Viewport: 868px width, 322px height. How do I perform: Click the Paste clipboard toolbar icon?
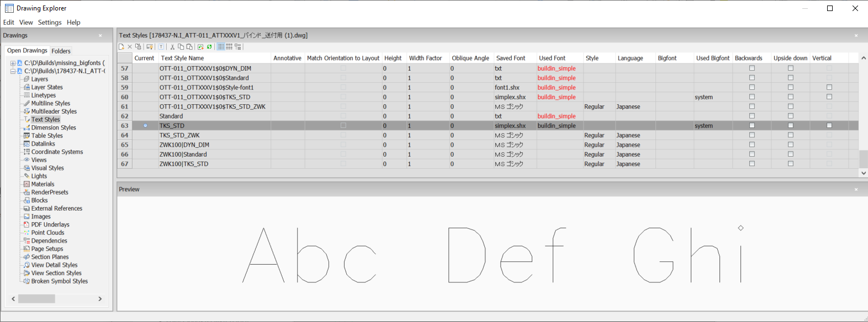pos(189,47)
